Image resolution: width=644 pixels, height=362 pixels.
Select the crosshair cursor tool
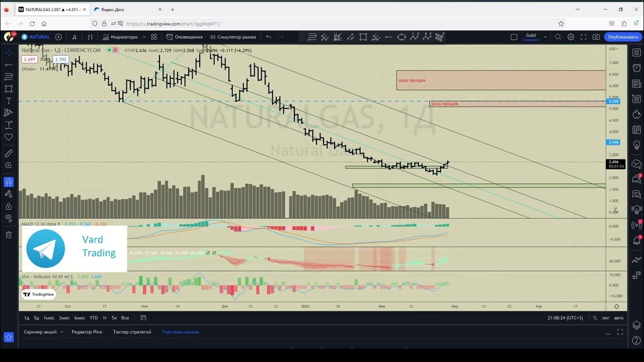click(x=9, y=52)
